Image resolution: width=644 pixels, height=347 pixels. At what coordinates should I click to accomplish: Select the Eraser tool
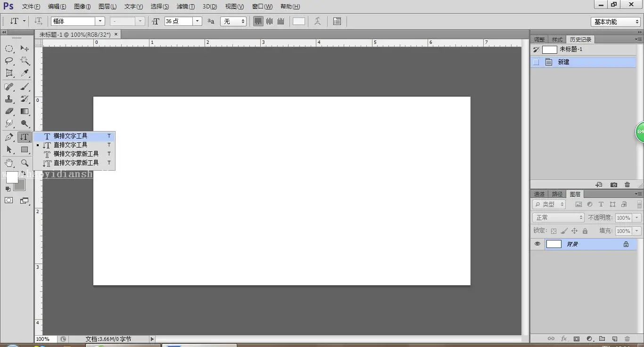coord(9,111)
